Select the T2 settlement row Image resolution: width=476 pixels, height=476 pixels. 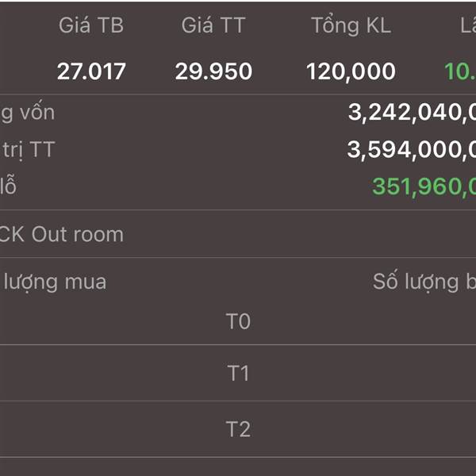pyautogui.click(x=238, y=429)
